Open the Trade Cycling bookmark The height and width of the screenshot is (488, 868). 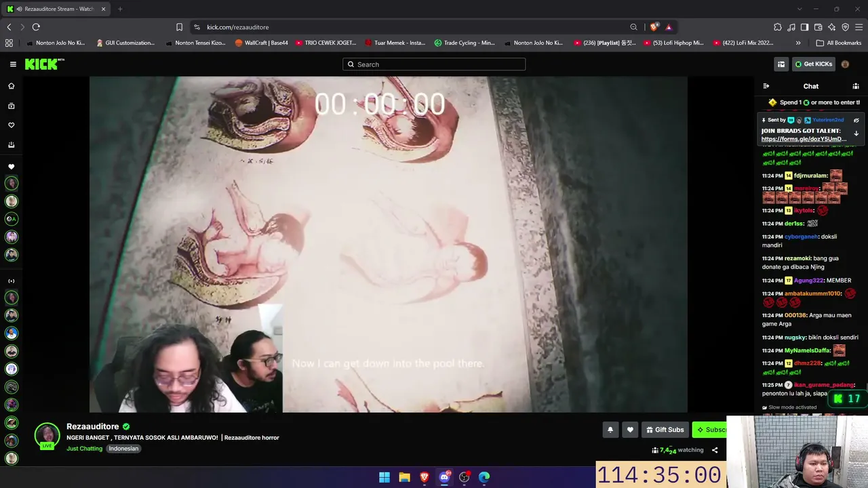pos(465,43)
